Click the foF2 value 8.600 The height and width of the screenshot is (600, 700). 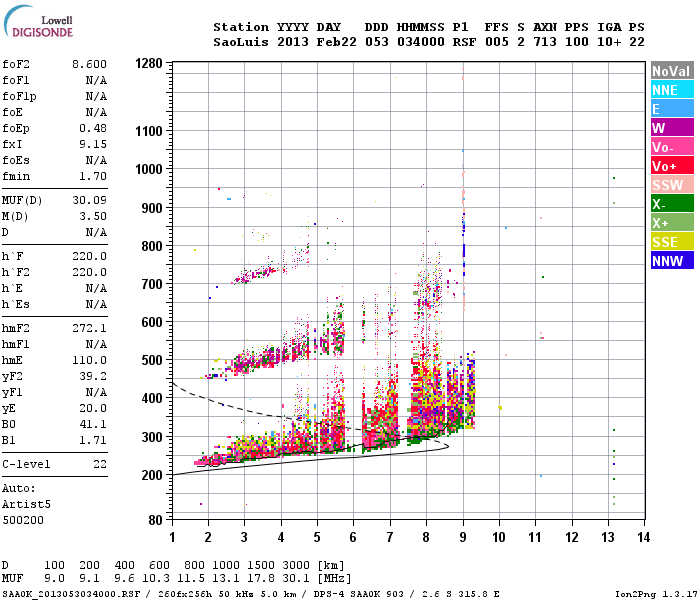89,64
